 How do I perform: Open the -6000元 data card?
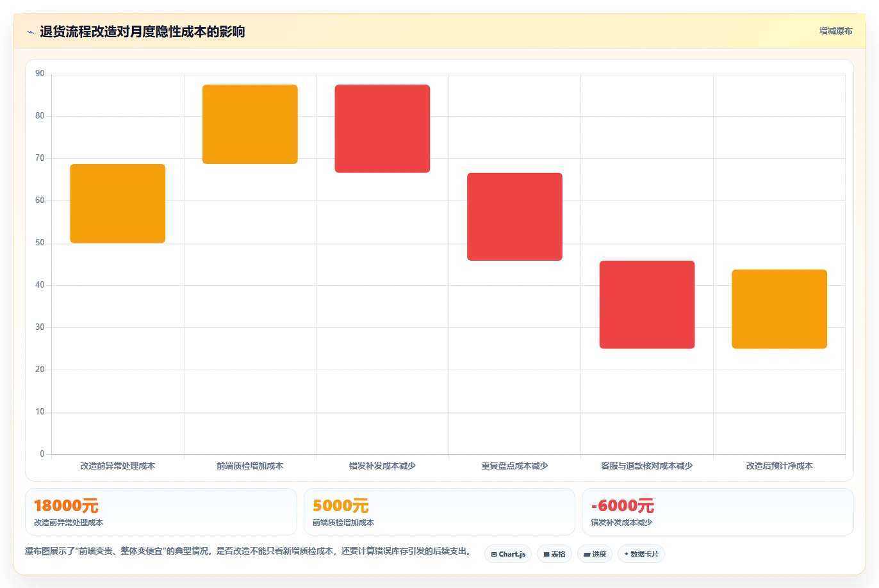click(x=718, y=512)
